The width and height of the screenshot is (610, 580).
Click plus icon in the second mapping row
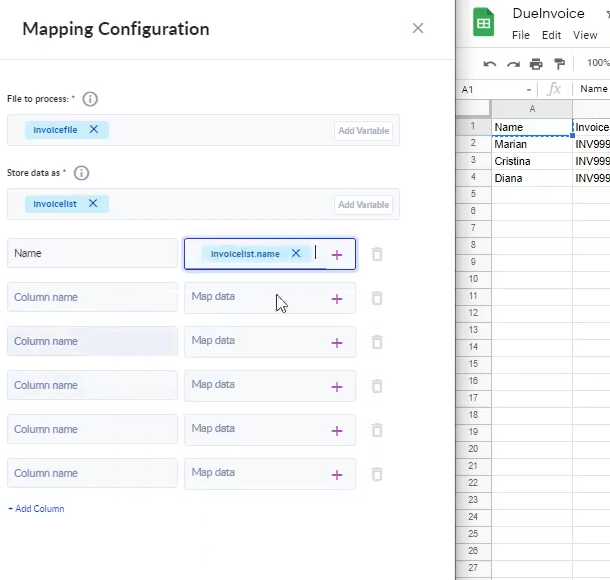point(337,299)
